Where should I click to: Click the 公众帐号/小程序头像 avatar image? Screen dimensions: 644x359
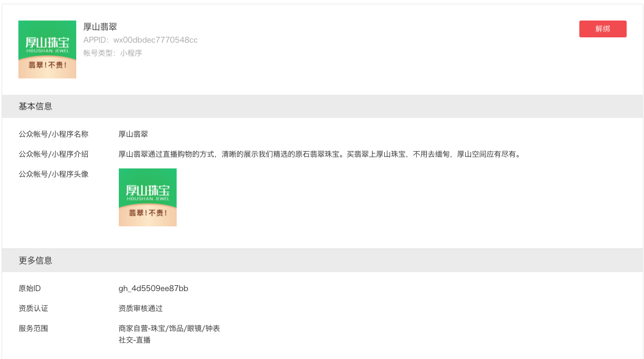148,197
